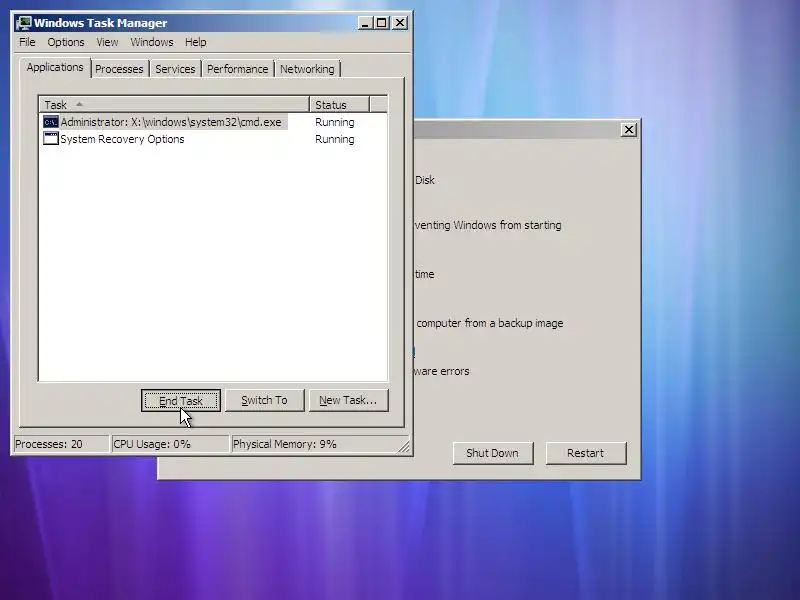
Task: Open the File menu
Action: tap(27, 42)
